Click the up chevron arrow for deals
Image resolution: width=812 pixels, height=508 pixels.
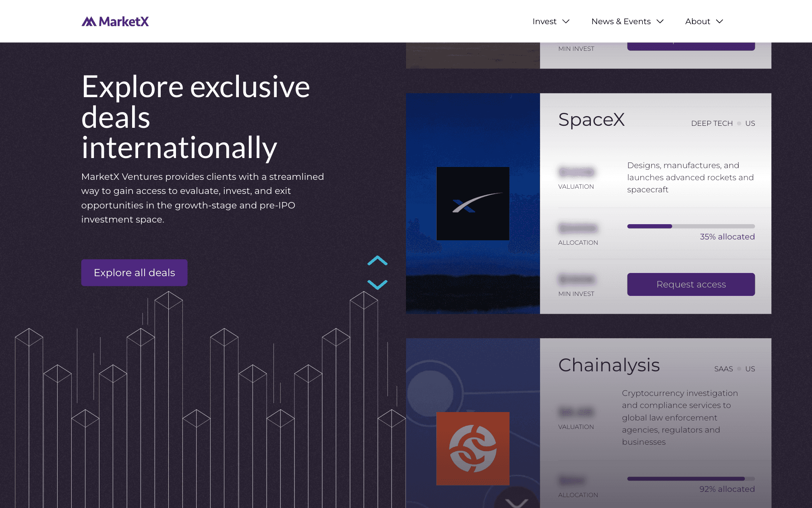pyautogui.click(x=377, y=261)
